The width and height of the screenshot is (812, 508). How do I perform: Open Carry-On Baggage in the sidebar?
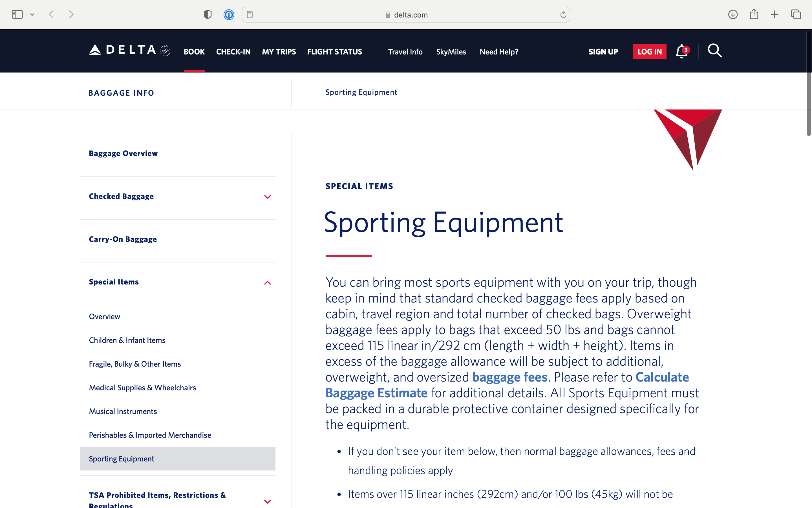pos(123,239)
